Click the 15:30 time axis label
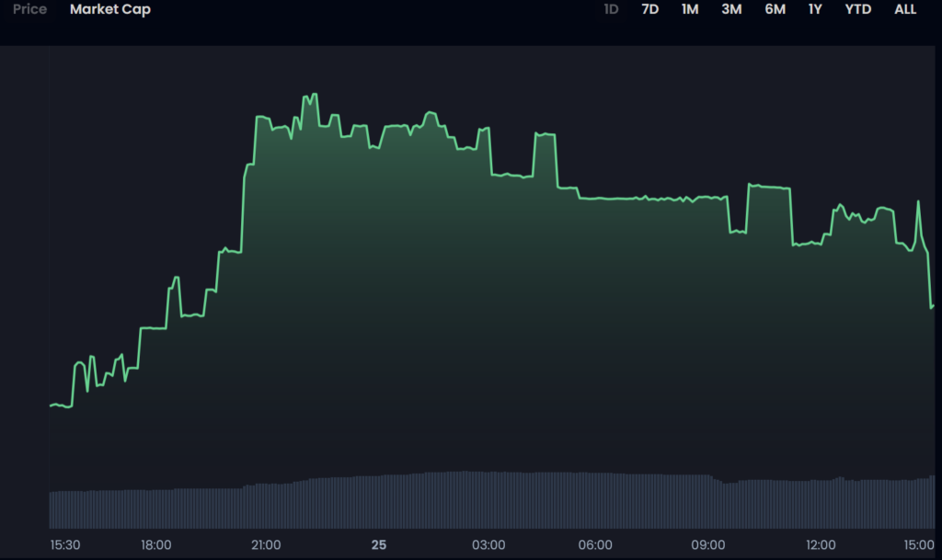Screen dimensions: 942x560 click(65, 545)
